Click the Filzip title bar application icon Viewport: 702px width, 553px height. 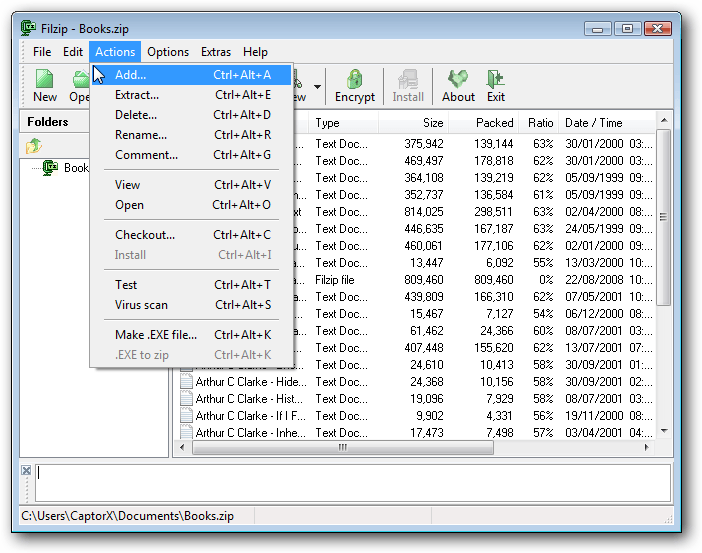coord(28,28)
